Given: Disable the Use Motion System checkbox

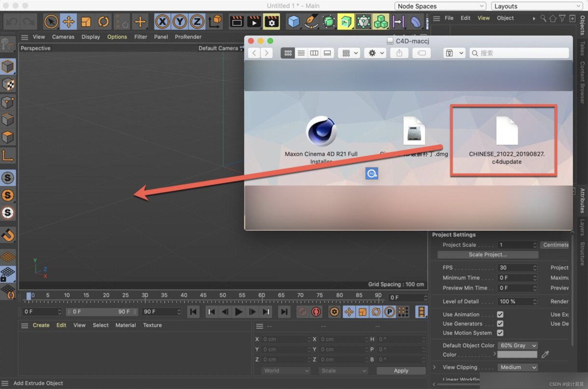Looking at the screenshot, I should click(500, 333).
